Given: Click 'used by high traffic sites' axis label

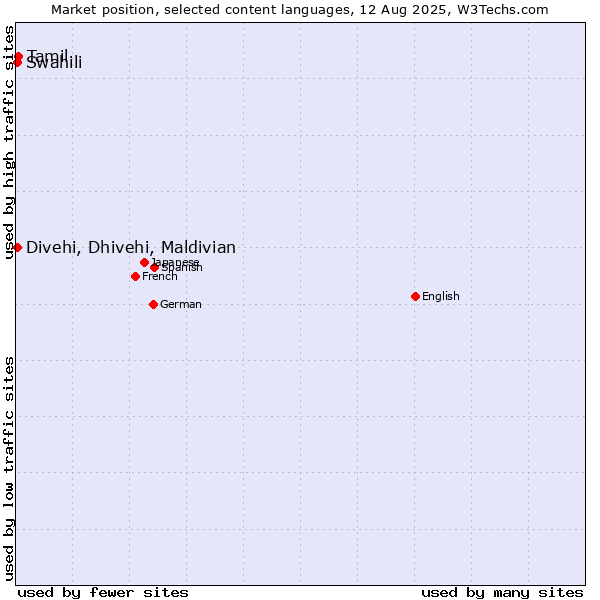Looking at the screenshot, I should click(x=9, y=142).
